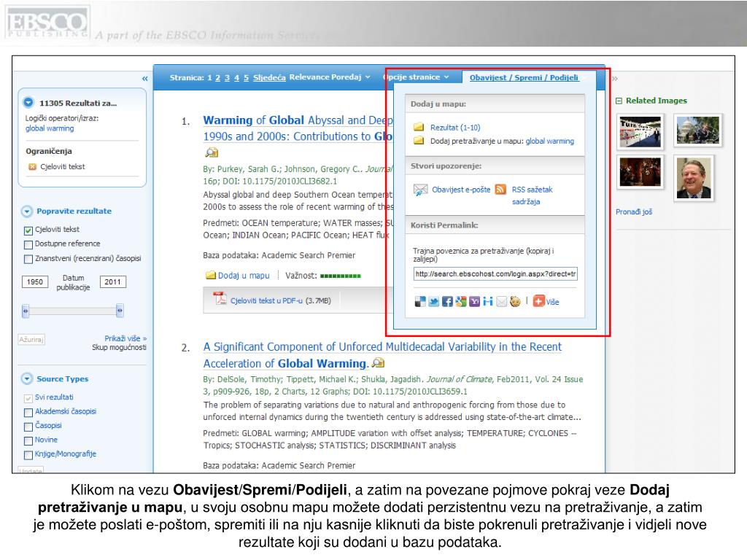This screenshot has width=747, height=560.
Task: Click Rezultat (1-10) link
Action: tap(455, 128)
